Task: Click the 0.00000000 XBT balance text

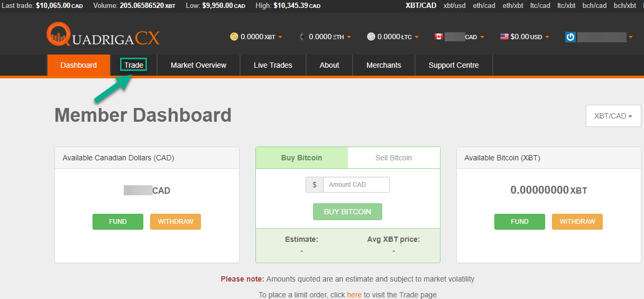Action: pos(549,190)
